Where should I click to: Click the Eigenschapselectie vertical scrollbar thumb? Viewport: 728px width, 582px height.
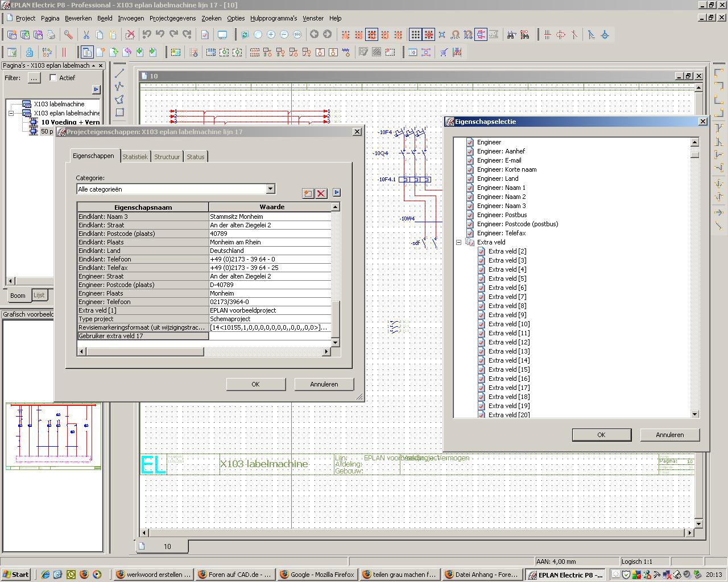694,155
